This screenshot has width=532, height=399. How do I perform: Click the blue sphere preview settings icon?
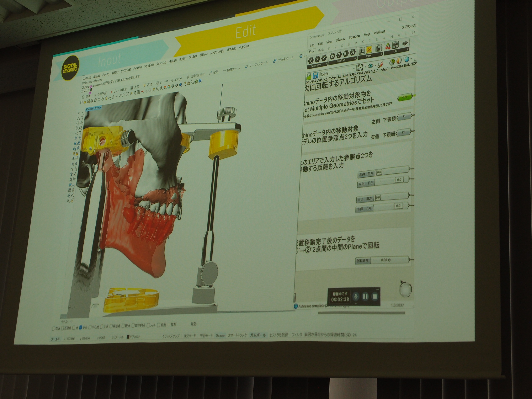coord(407,59)
